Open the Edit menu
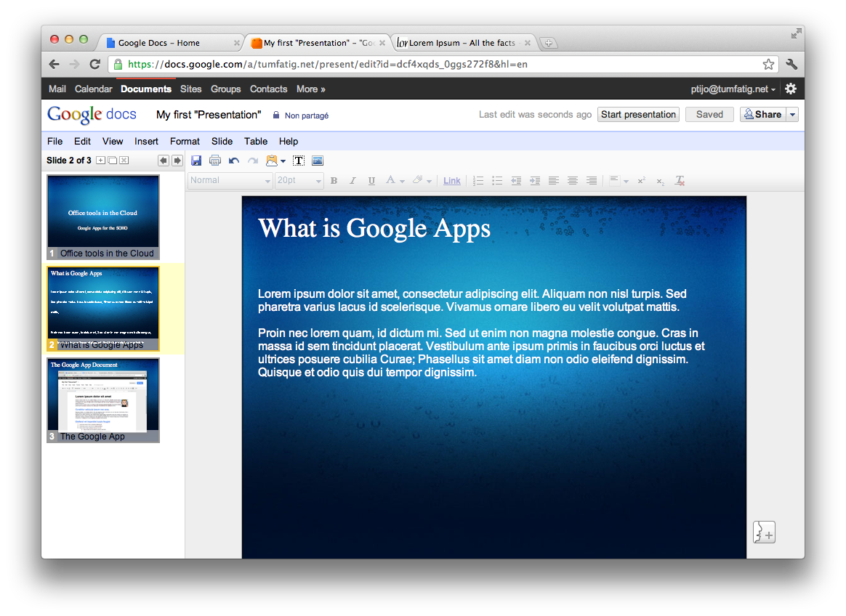The width and height of the screenshot is (846, 616). (x=83, y=142)
